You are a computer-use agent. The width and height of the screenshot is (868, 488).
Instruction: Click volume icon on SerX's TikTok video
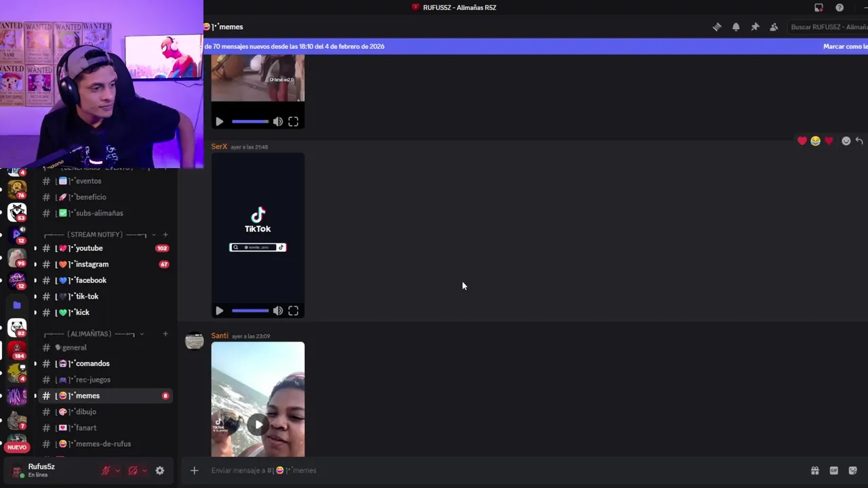(x=278, y=311)
